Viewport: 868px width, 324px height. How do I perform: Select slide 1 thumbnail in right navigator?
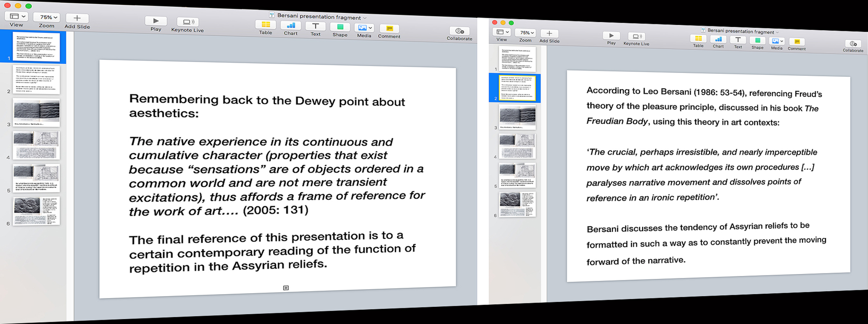tap(517, 59)
